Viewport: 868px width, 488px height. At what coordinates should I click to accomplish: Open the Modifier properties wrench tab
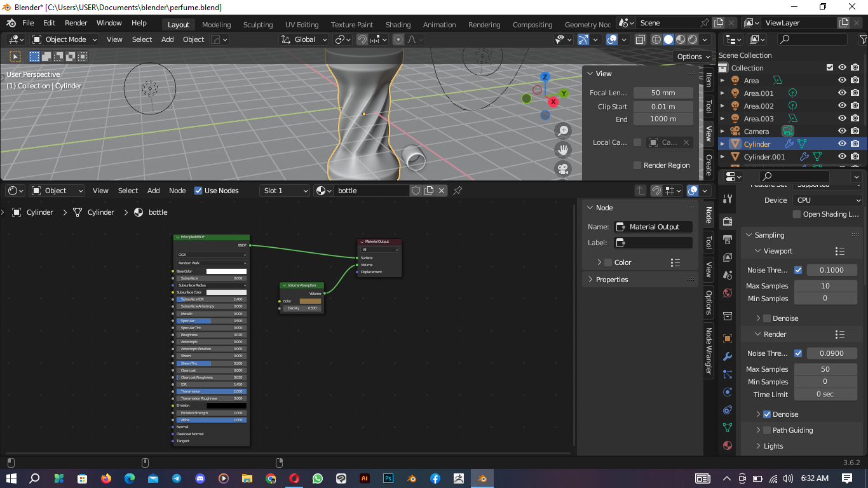click(728, 356)
